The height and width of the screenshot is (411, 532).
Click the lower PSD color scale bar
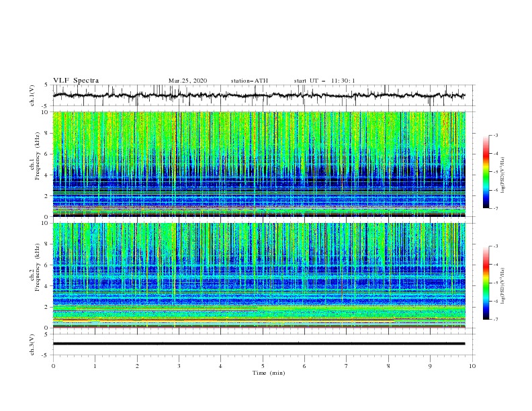[x=486, y=283]
